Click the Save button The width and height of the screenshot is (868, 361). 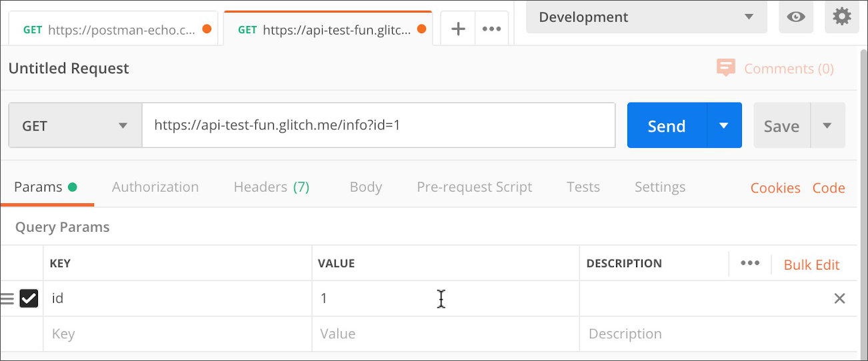(781, 125)
